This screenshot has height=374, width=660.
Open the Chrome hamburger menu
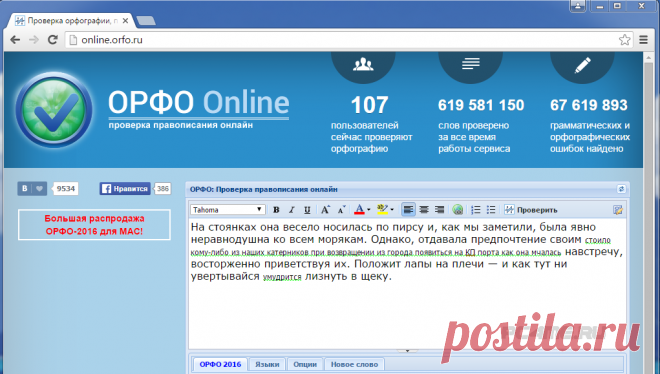[x=644, y=40]
